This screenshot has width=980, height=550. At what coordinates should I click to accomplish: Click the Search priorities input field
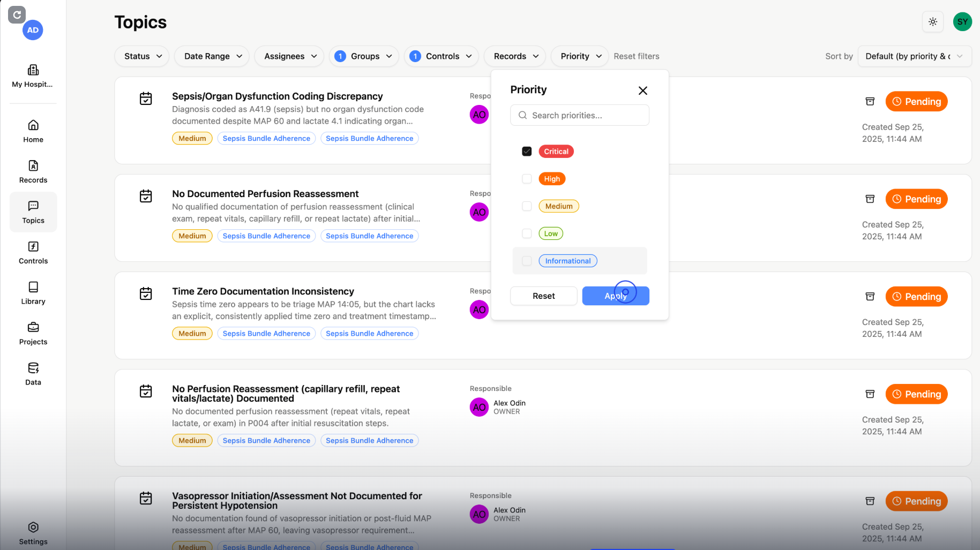click(x=580, y=115)
